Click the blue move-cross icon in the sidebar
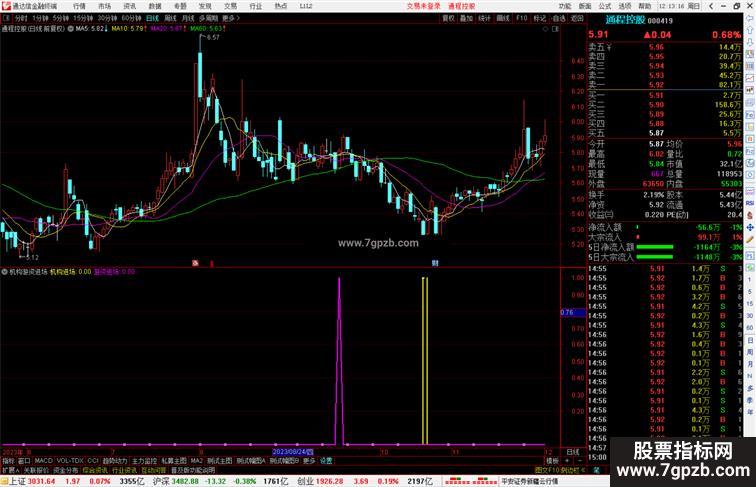Viewport: 756px width, 487px height. click(x=750, y=227)
